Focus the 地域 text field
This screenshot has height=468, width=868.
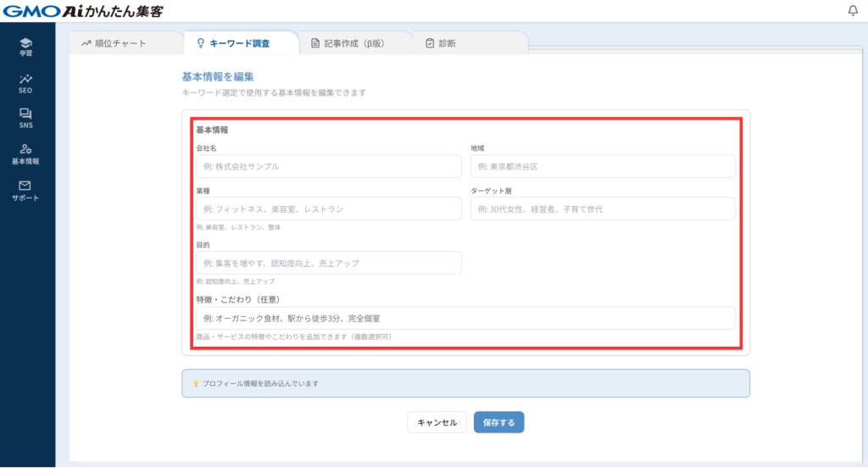coord(603,166)
